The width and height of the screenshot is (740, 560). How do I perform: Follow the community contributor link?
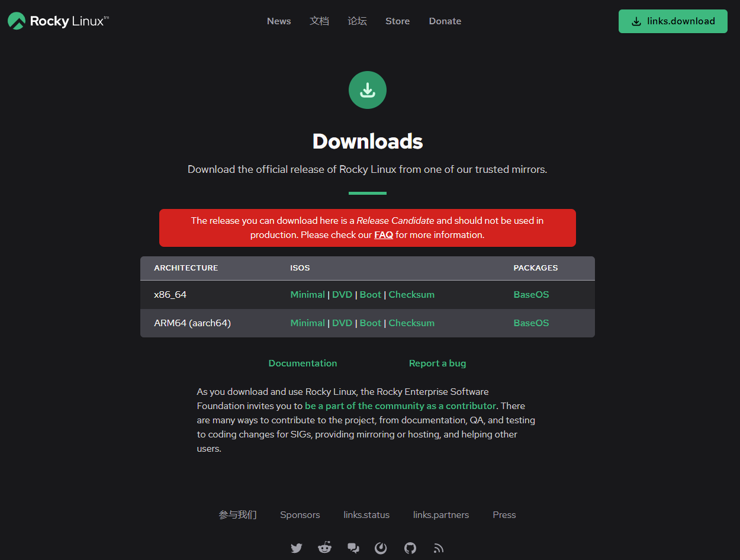400,406
